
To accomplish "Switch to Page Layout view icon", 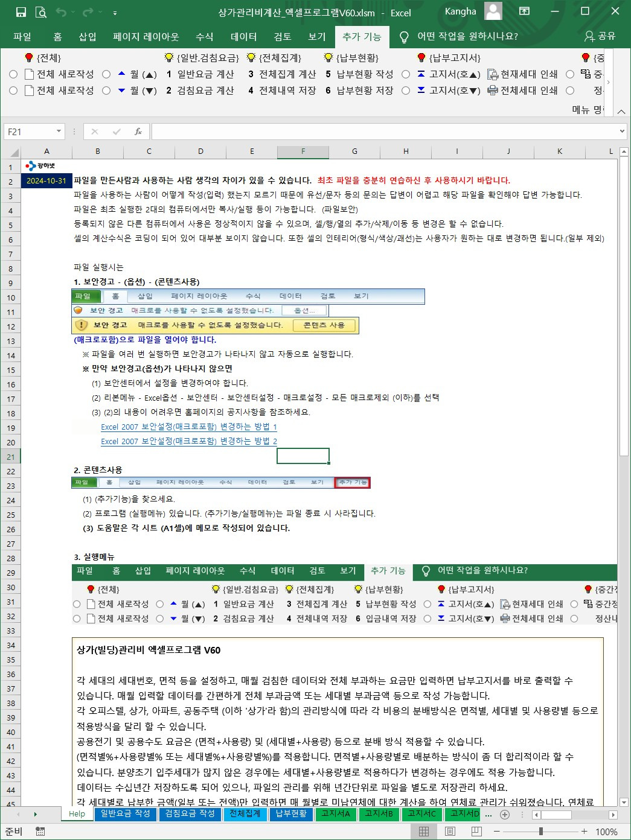I will pyautogui.click(x=450, y=832).
